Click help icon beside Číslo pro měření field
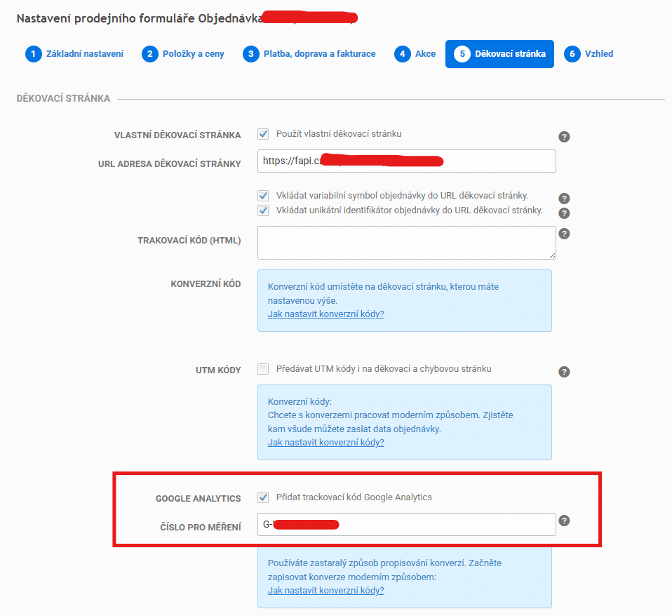Image resolution: width=672 pixels, height=616 pixels. [x=564, y=521]
